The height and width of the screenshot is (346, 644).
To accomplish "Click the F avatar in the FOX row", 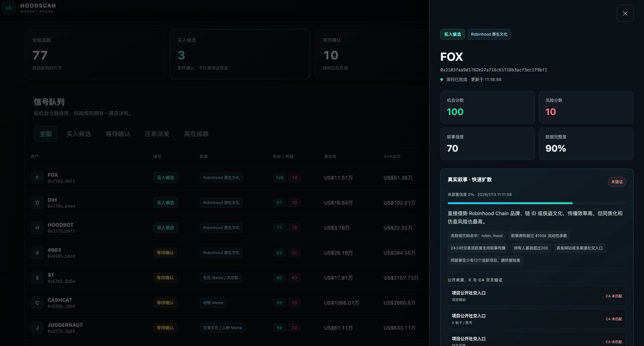I will 37,178.
